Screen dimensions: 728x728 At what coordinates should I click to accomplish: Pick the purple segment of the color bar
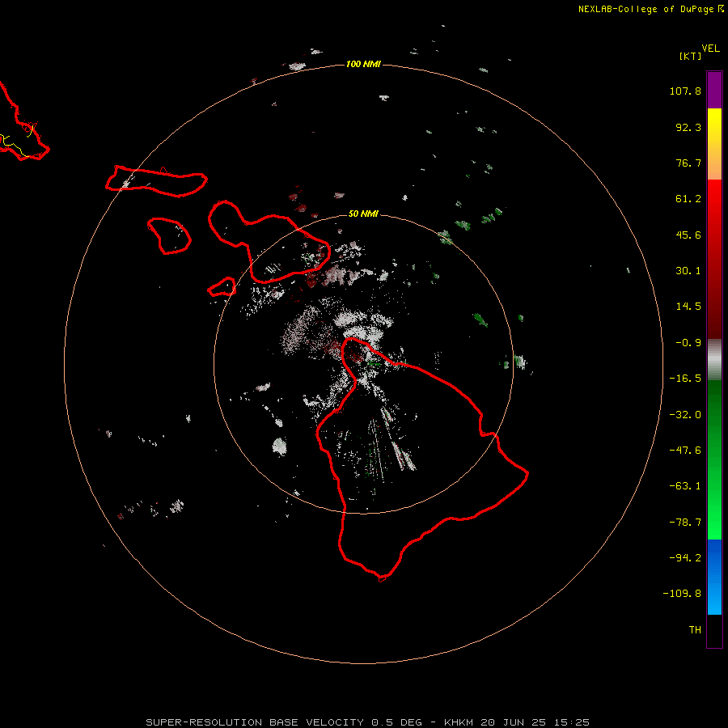click(x=714, y=90)
